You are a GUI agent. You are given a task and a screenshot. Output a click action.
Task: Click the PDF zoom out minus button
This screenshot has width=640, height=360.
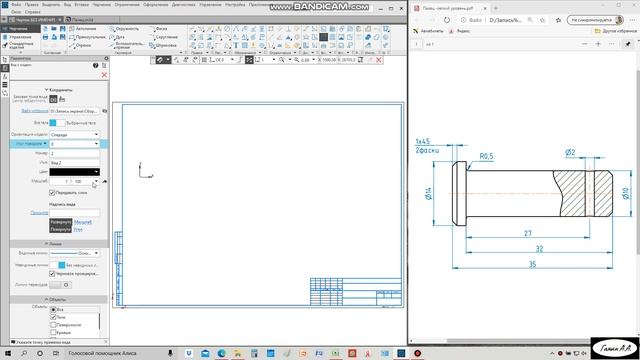pyautogui.click(x=584, y=44)
